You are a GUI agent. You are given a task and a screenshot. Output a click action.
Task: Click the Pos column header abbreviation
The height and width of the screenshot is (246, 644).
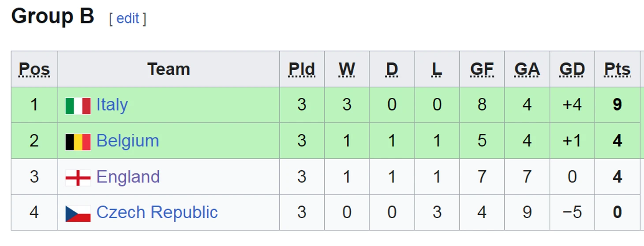tap(34, 69)
